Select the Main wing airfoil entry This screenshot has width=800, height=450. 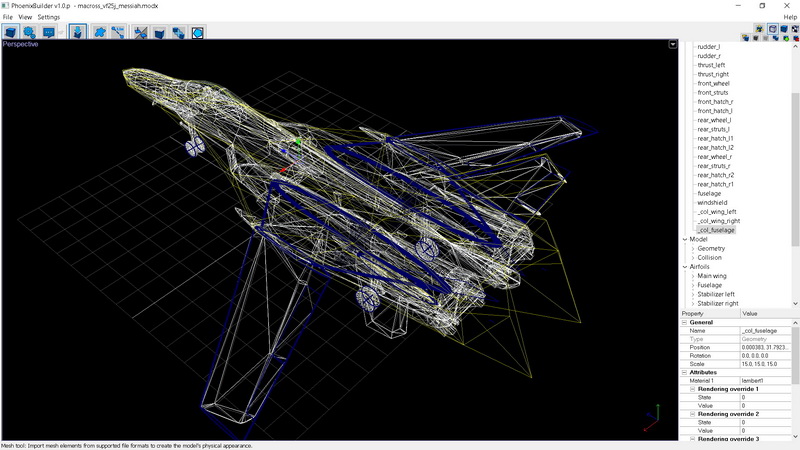713,276
